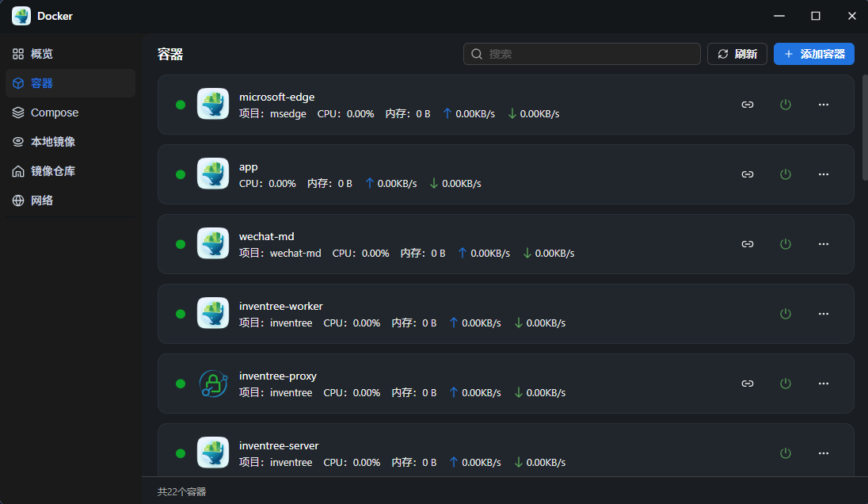Click inventree-proxy status indicator dot

pos(181,384)
